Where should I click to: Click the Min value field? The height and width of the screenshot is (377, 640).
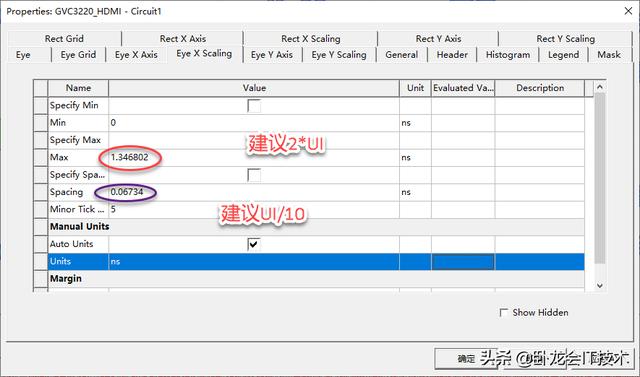click(254, 123)
